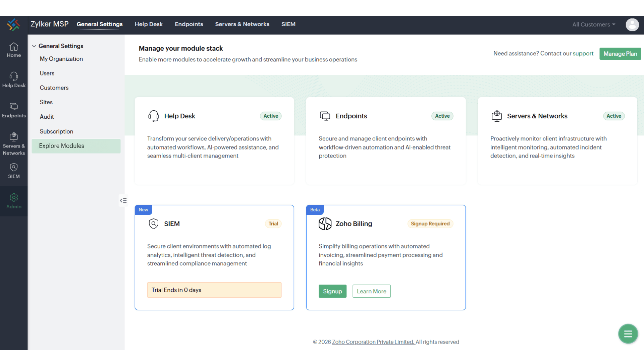Viewport: 644px width, 362px height.
Task: Click the Manage Plan button
Action: tap(620, 54)
